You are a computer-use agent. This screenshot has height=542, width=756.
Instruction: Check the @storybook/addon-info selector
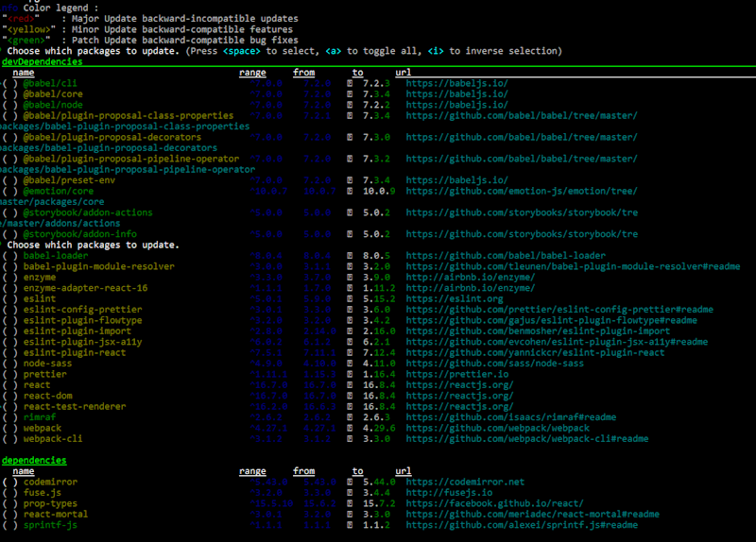coord(10,234)
